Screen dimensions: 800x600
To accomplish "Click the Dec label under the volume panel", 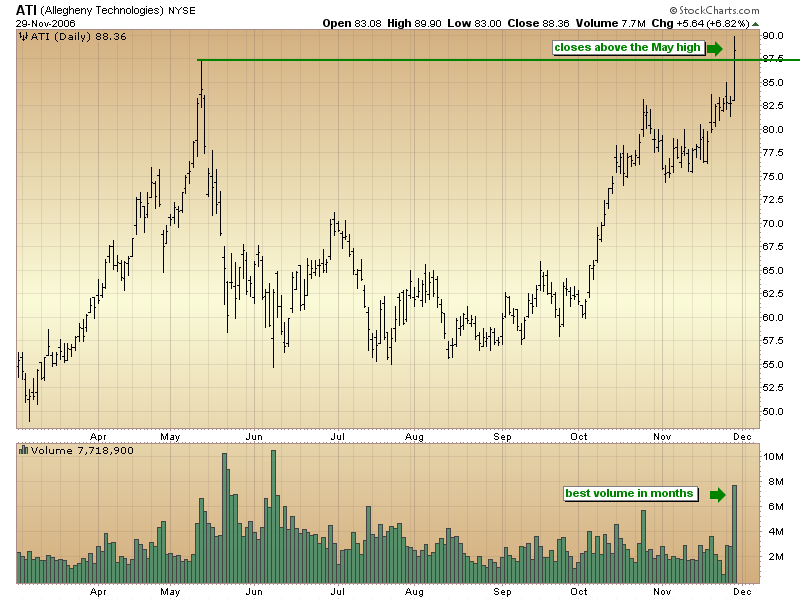I will [x=742, y=592].
